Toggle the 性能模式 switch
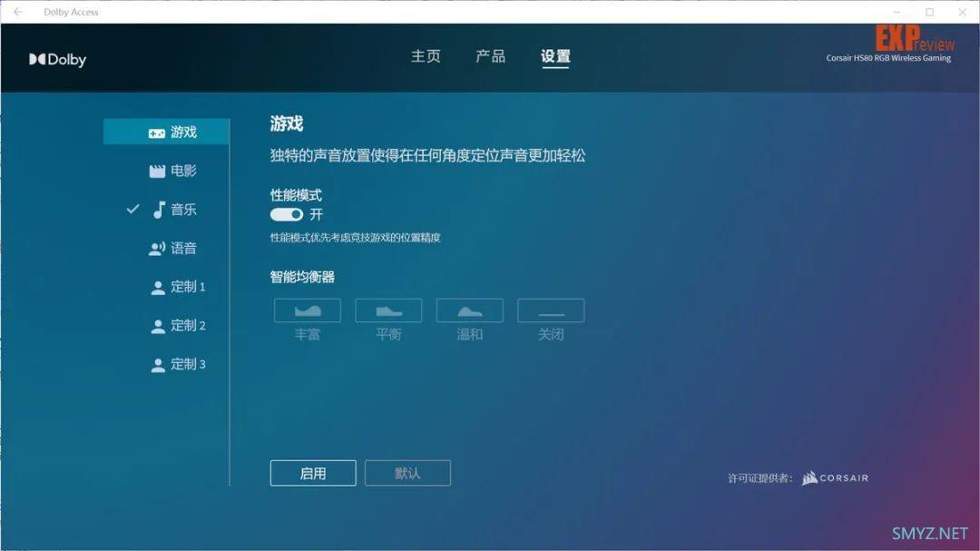The width and height of the screenshot is (980, 551). coord(286,214)
